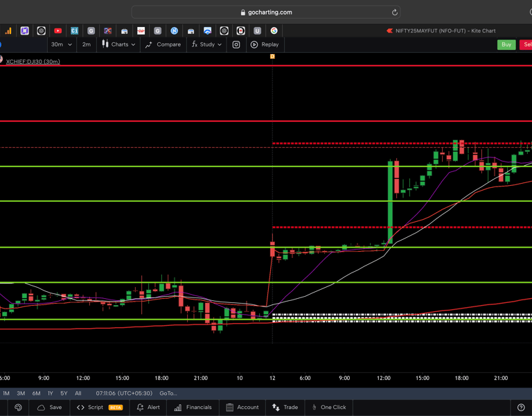Click the padlock site-info icon
532x416 pixels.
242,12
